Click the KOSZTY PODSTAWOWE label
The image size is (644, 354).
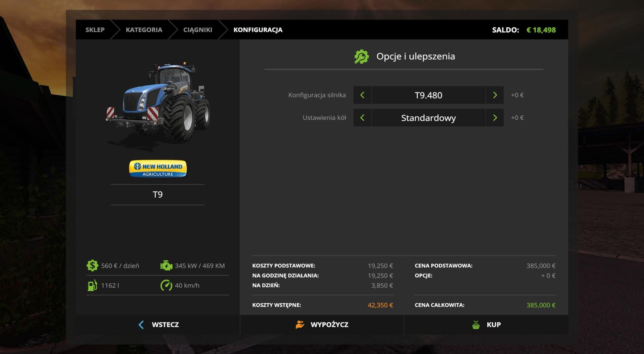click(x=284, y=265)
